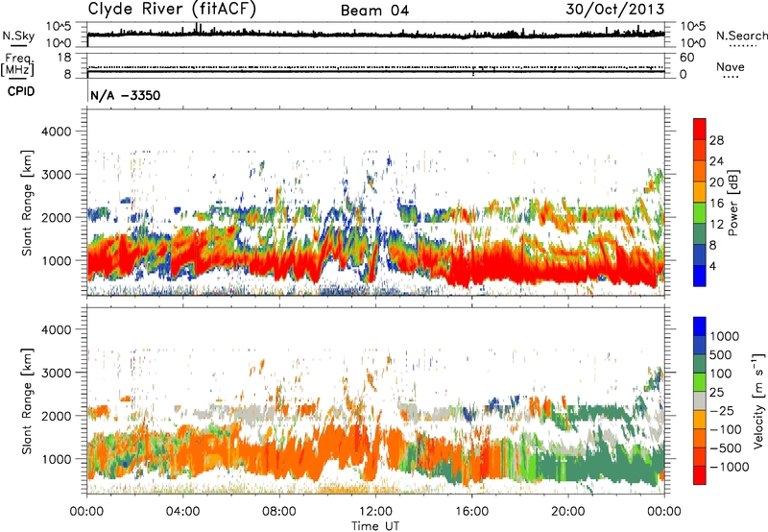Click the '16:00' time axis tick label

click(471, 512)
